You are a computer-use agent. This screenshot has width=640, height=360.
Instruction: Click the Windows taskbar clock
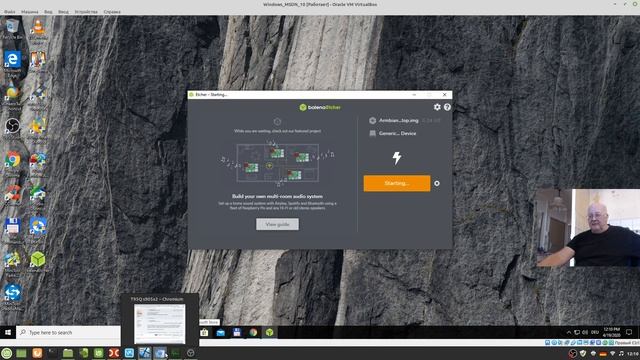point(611,332)
